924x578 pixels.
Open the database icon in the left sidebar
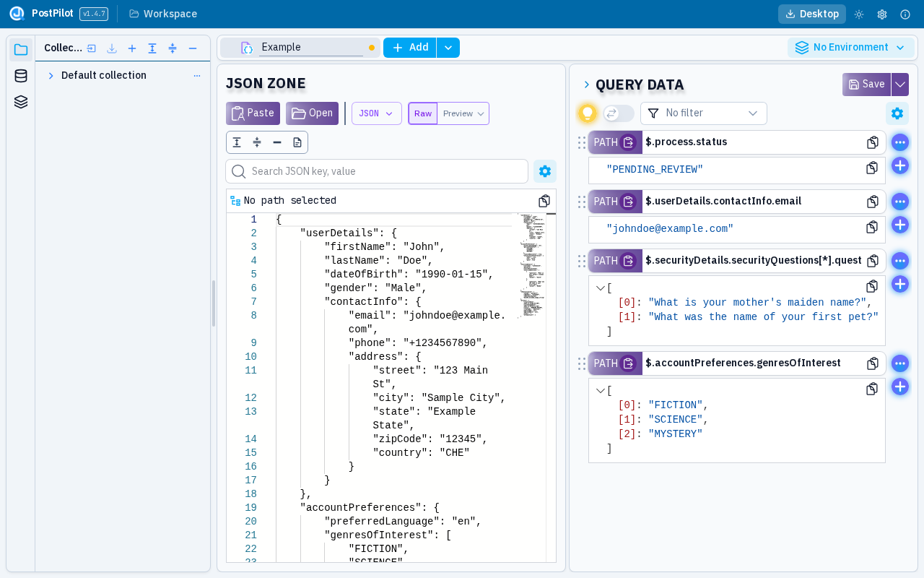coord(21,76)
